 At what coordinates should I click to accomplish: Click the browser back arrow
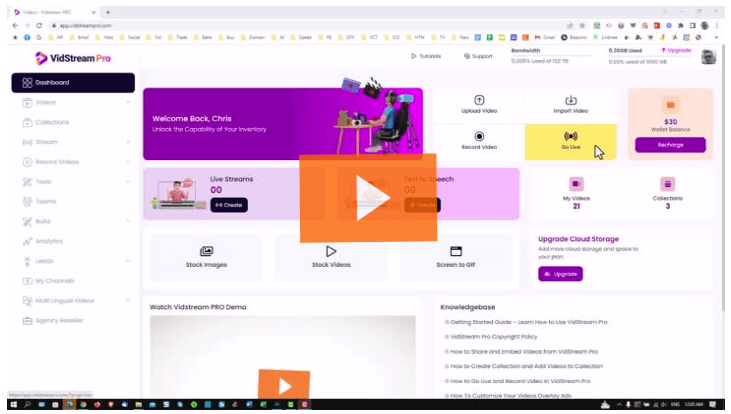(x=15, y=26)
